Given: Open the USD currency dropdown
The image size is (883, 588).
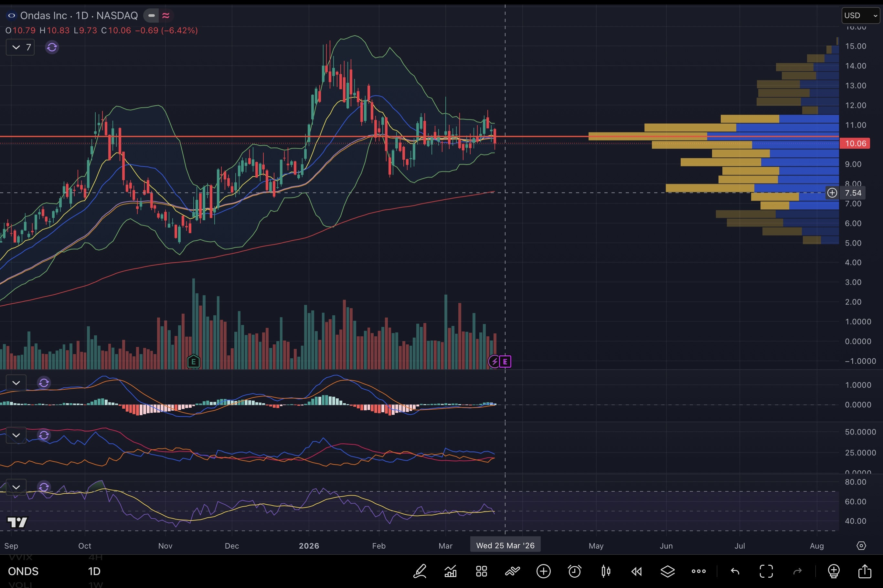Looking at the screenshot, I should click(860, 16).
